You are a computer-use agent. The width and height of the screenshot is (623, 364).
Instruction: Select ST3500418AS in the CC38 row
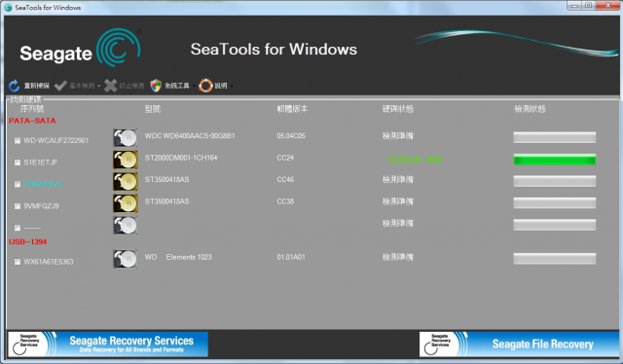tap(166, 201)
